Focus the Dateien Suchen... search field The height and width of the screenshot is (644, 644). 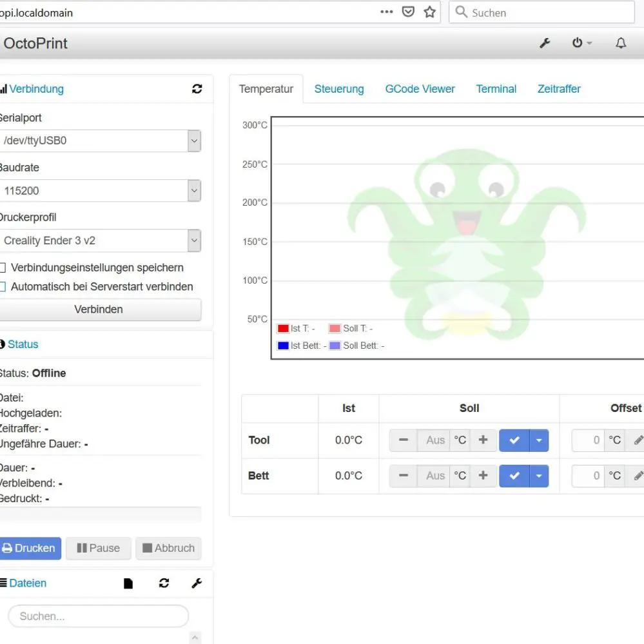(98, 616)
